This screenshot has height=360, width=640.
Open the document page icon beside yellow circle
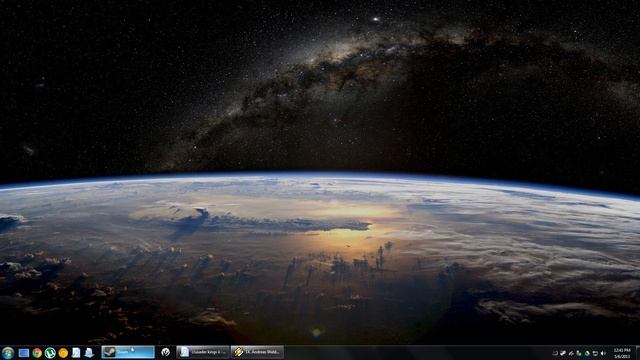[x=76, y=353]
